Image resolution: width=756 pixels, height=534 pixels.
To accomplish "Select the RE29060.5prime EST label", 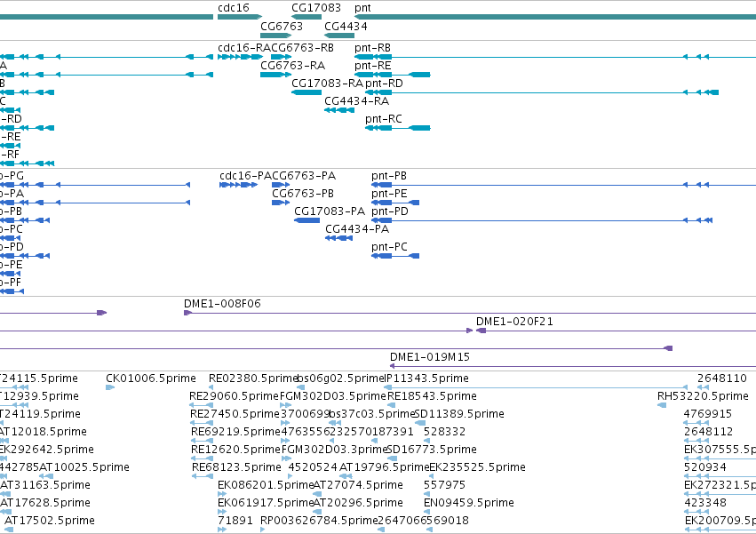I will click(x=234, y=396).
